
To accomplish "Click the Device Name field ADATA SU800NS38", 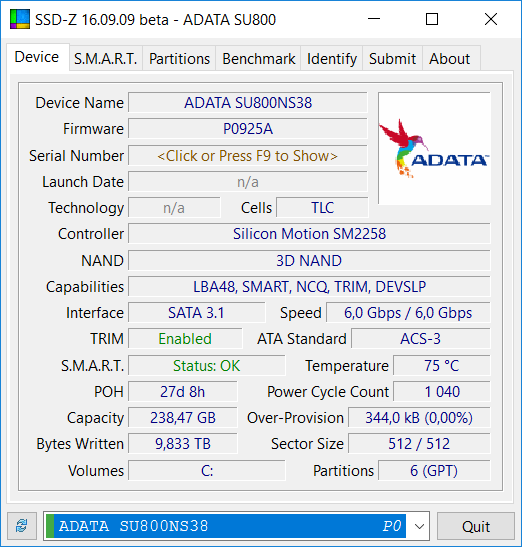I will (248, 103).
